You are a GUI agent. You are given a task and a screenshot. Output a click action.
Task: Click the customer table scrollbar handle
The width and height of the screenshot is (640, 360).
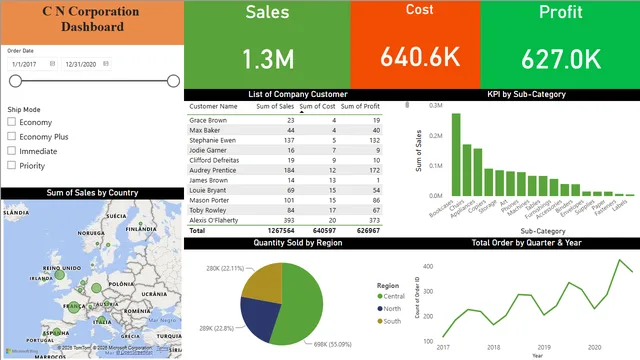click(x=407, y=105)
